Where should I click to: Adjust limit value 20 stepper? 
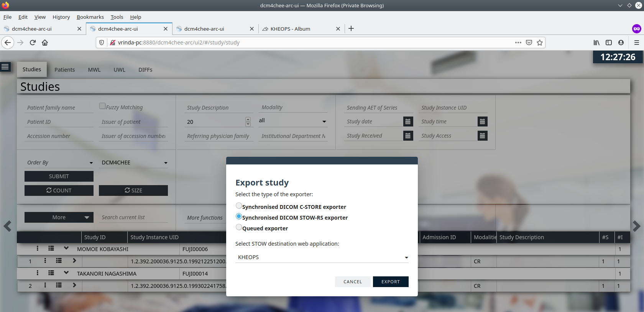point(248,122)
